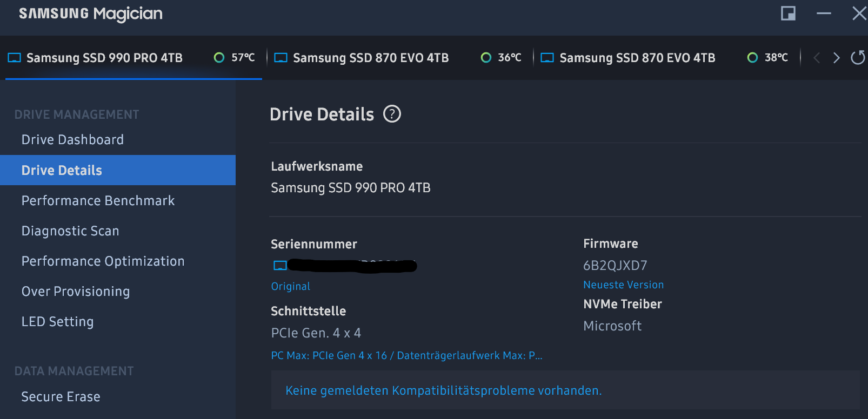Click the Microsoft NVMe driver value

[612, 326]
